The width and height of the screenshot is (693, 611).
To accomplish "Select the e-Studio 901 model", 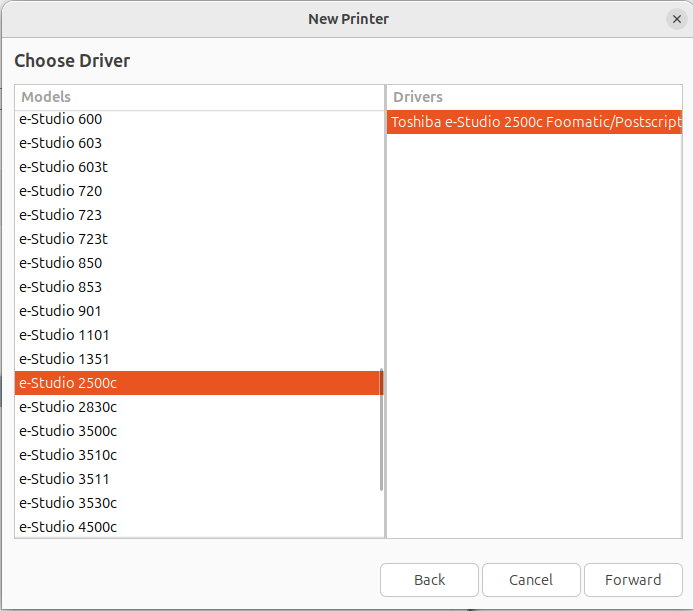I will click(x=61, y=311).
